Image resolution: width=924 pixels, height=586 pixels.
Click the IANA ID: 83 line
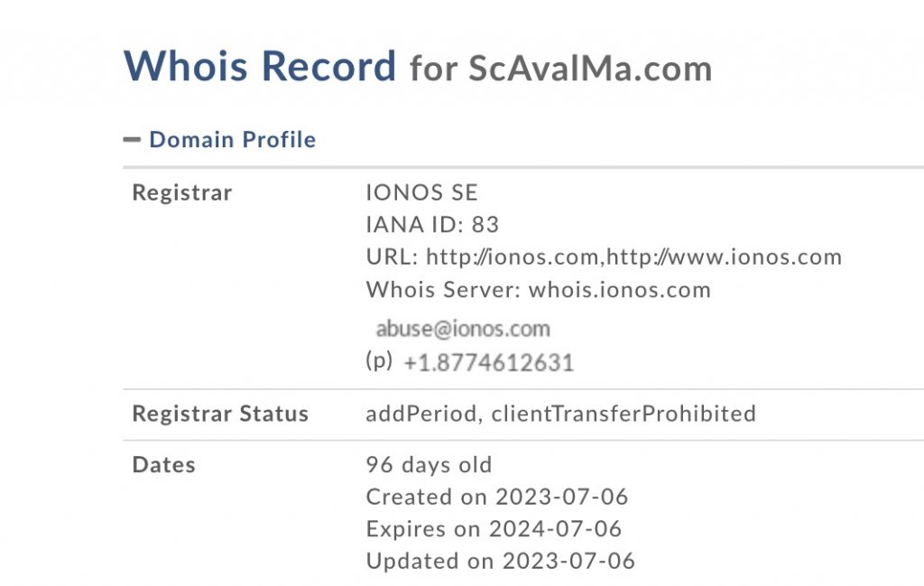[x=432, y=225]
